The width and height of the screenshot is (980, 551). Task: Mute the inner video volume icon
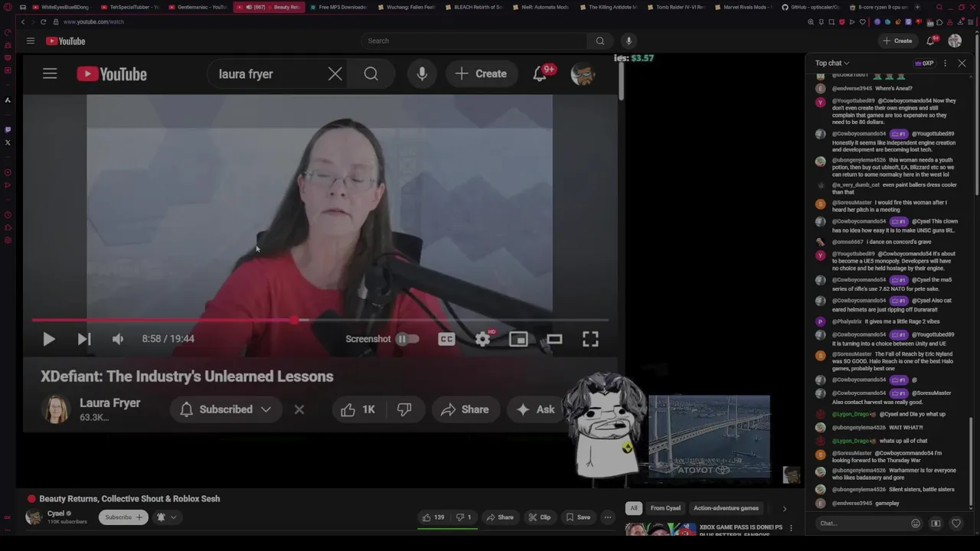[x=118, y=339]
